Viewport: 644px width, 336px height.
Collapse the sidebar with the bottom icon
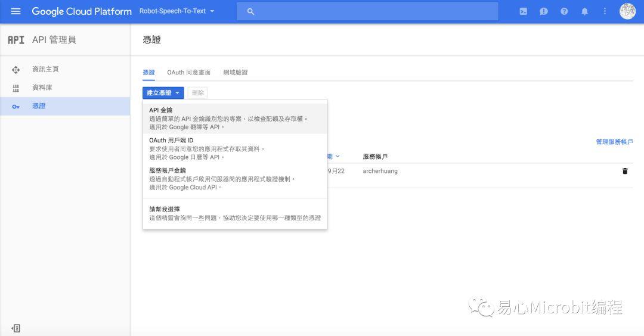click(16, 328)
